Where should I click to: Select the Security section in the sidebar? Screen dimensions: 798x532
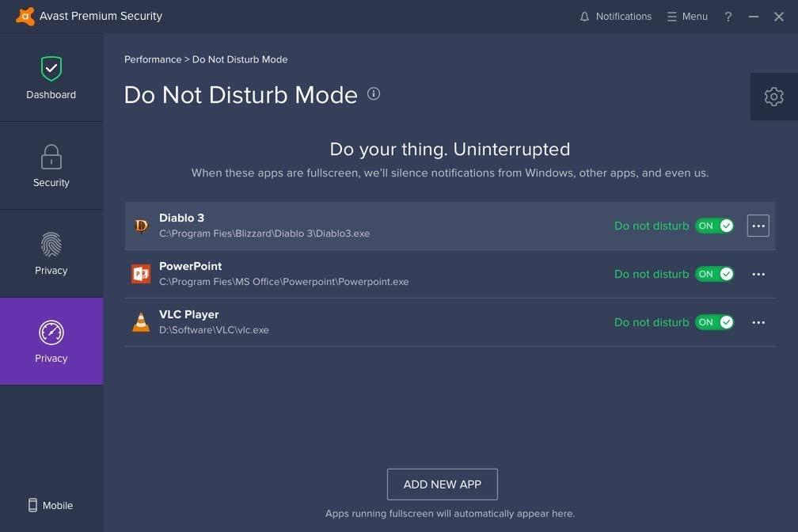coord(51,165)
